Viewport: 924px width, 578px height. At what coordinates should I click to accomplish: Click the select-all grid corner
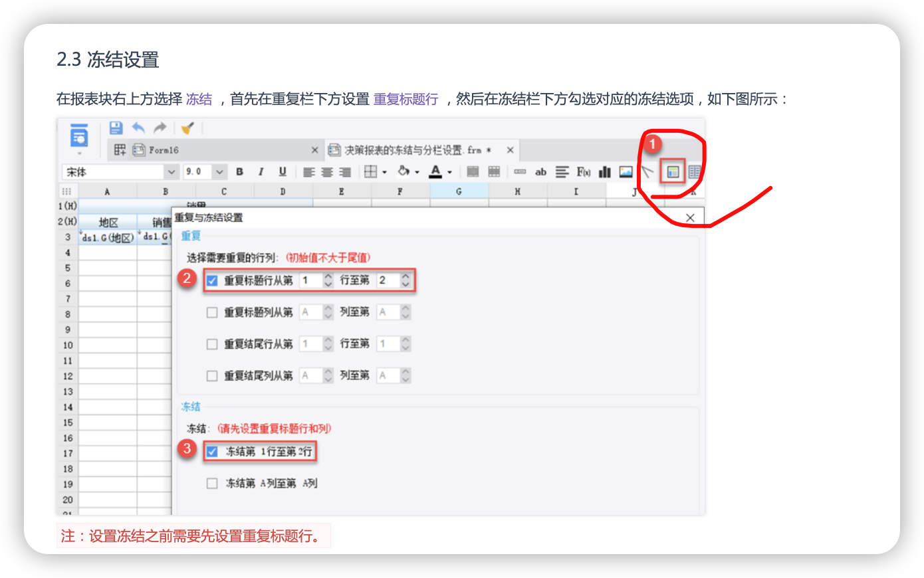67,191
